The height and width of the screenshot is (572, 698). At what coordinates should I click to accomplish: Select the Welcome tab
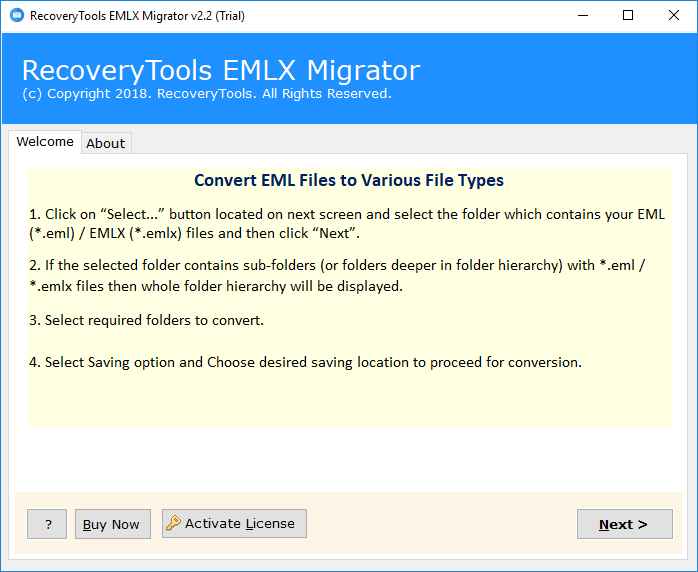pos(45,142)
